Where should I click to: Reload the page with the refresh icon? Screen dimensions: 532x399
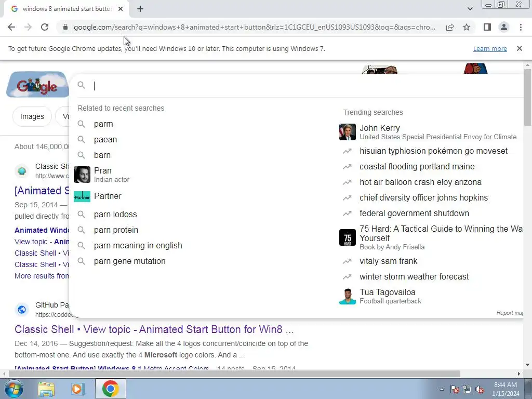(45, 27)
